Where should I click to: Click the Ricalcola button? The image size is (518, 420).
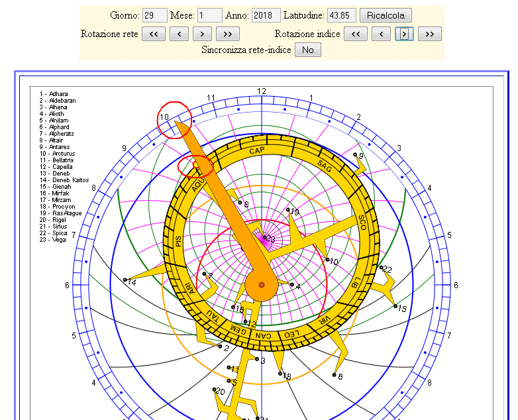click(x=386, y=15)
